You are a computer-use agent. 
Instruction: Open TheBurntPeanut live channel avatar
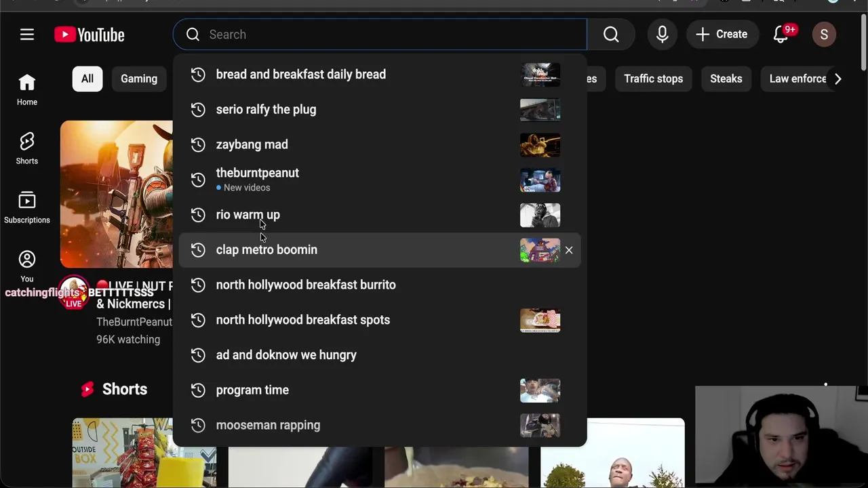coord(73,293)
